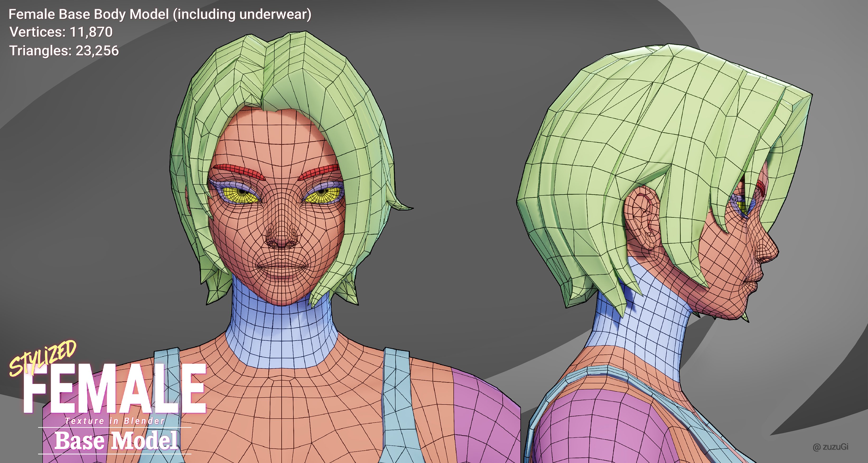Click the "Triangles: 23,256" label

point(64,50)
